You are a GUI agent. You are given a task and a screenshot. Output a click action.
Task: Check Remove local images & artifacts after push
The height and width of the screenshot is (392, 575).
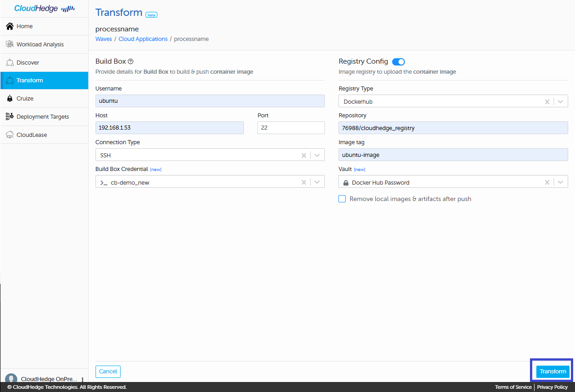(342, 199)
